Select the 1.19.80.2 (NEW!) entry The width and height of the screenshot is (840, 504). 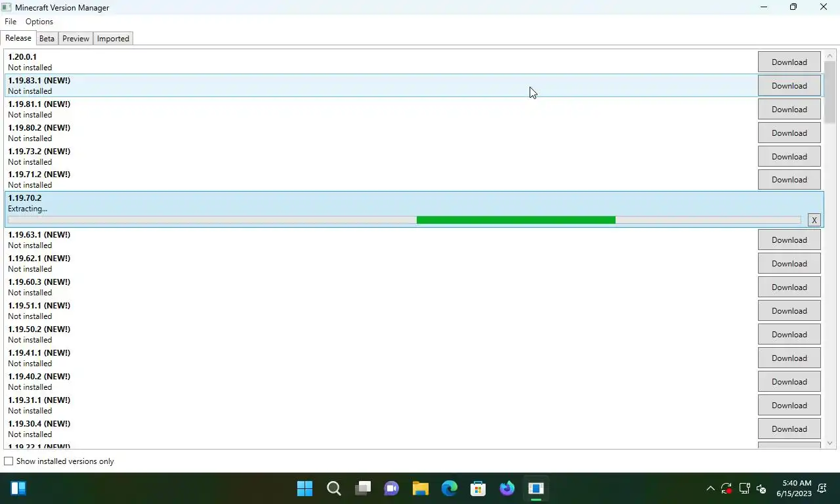[x=413, y=133]
